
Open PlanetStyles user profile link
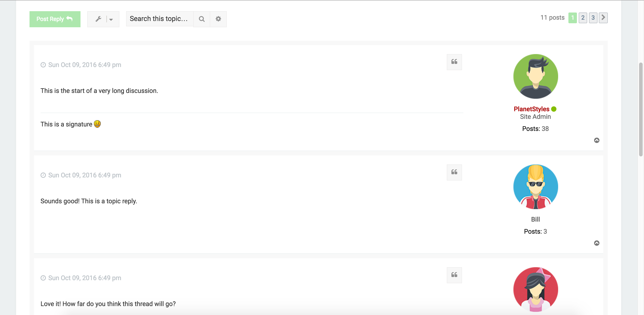pos(532,109)
